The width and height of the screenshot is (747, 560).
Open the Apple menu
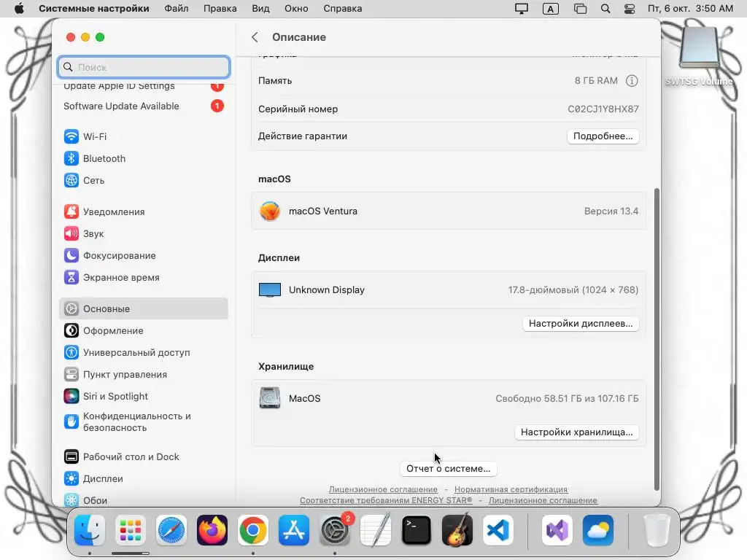pyautogui.click(x=19, y=9)
